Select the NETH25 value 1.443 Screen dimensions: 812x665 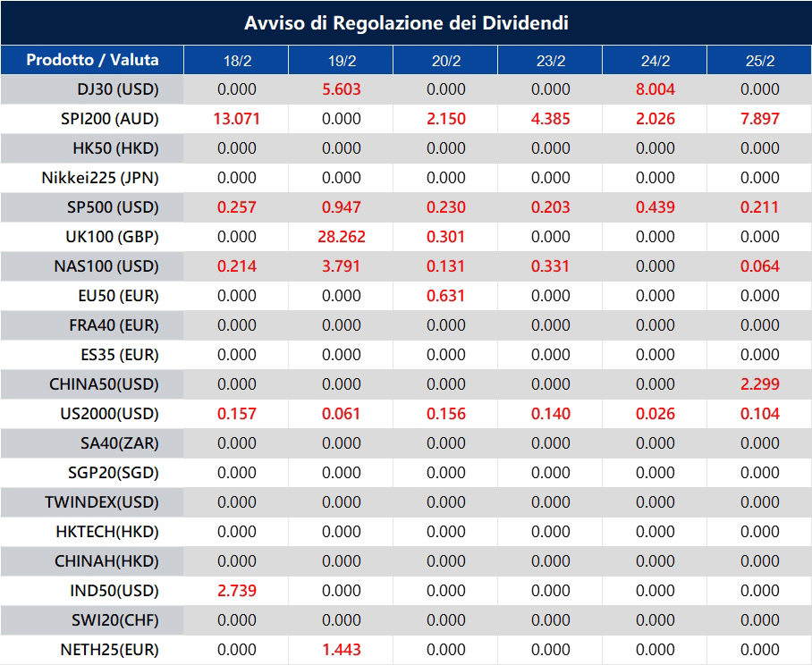tap(341, 650)
